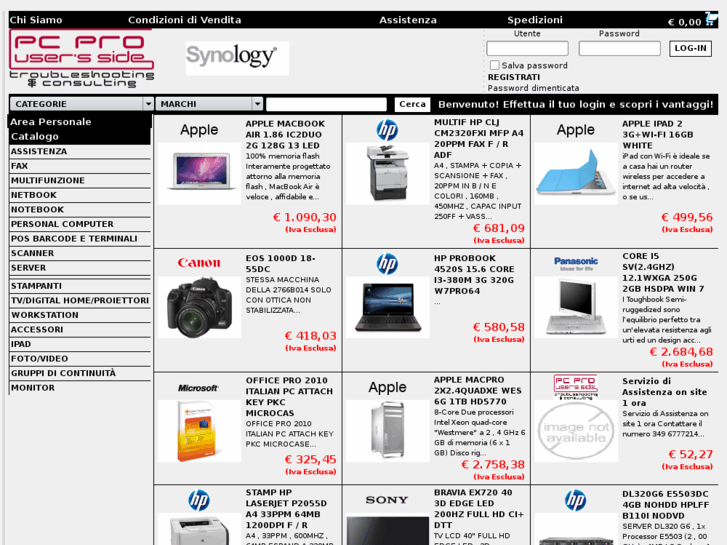The width and height of the screenshot is (727, 545).
Task: Expand the MARCHI dropdown
Action: [x=210, y=104]
